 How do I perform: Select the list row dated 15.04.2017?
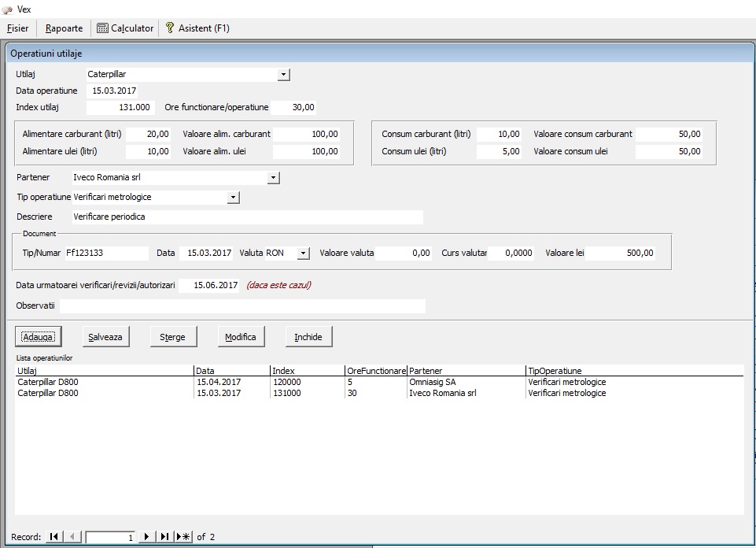379,382
